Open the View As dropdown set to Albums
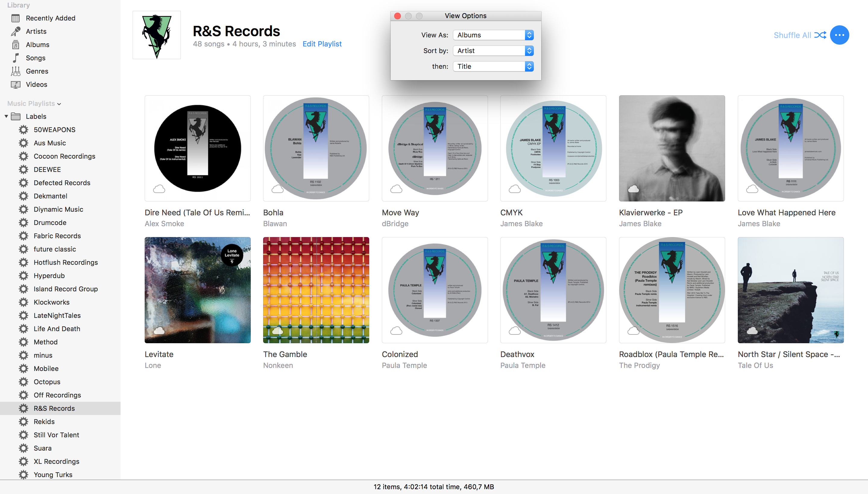This screenshot has height=494, width=868. click(493, 35)
